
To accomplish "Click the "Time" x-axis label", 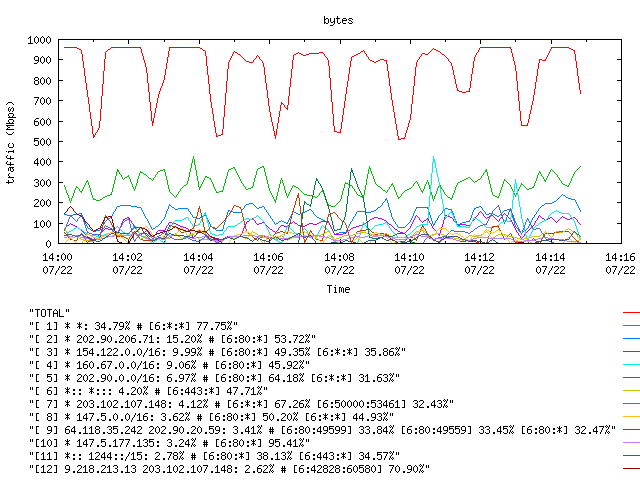I will click(338, 289).
